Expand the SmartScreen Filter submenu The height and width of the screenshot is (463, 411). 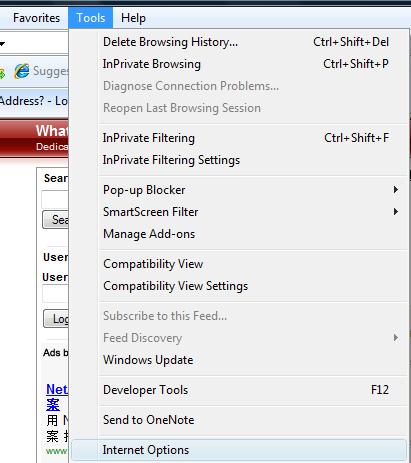click(x=239, y=212)
